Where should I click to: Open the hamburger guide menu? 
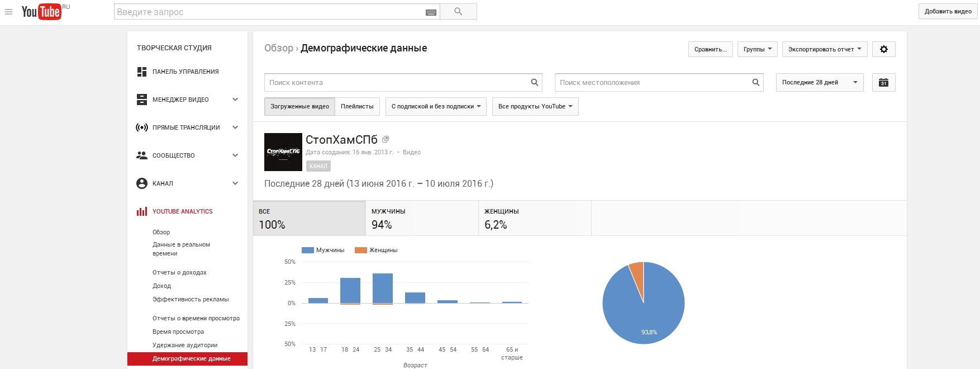pyautogui.click(x=9, y=12)
